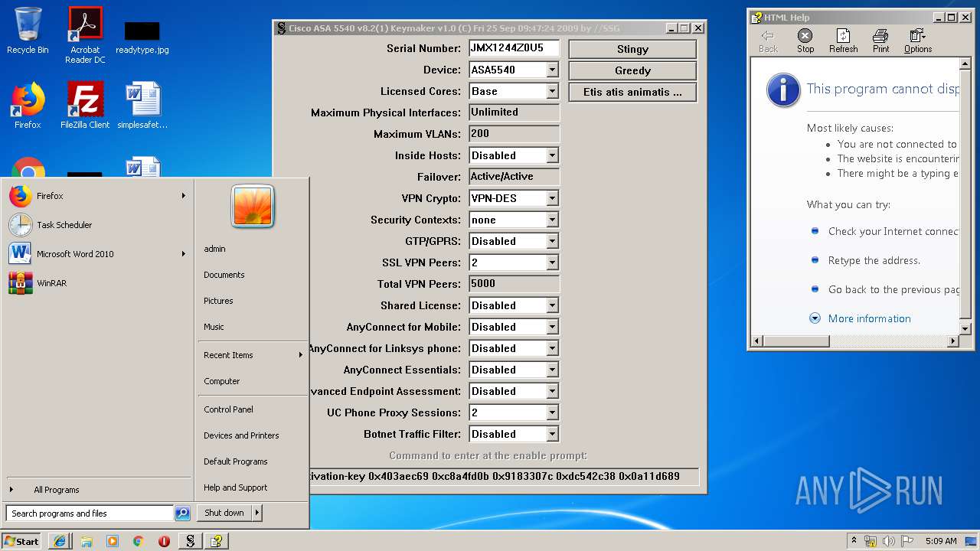The width and height of the screenshot is (980, 551).
Task: Open FileZilla Client desktop shortcut
Action: 85,106
